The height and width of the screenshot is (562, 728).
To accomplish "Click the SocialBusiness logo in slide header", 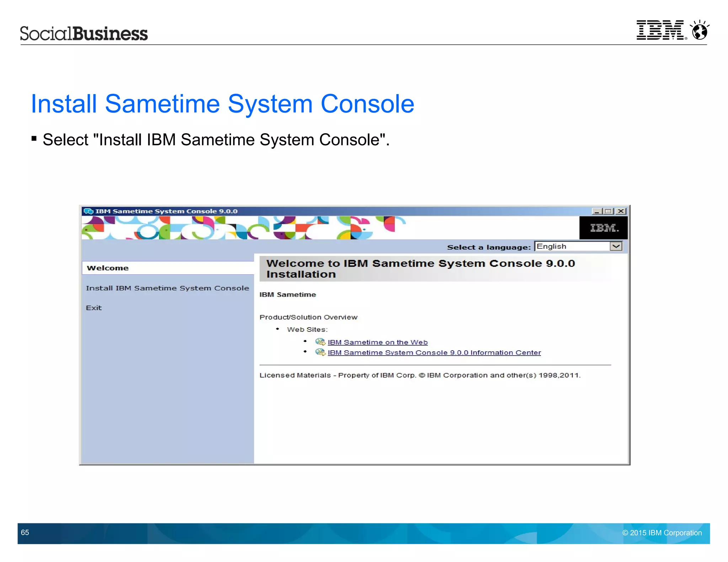I will (84, 33).
